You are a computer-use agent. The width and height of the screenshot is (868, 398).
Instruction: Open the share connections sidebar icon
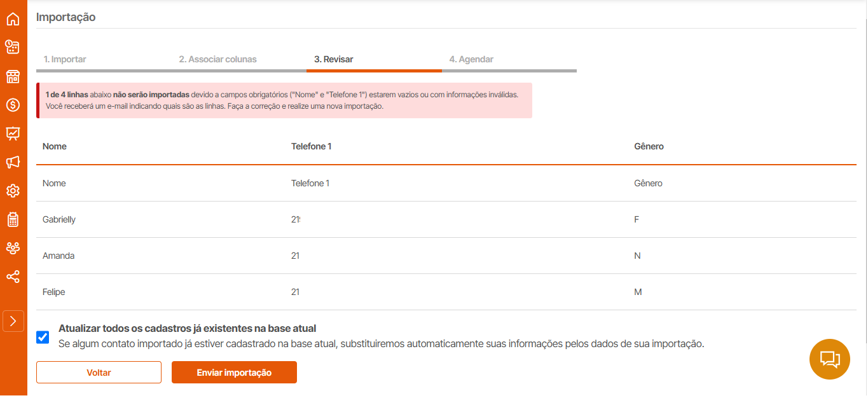coord(13,277)
